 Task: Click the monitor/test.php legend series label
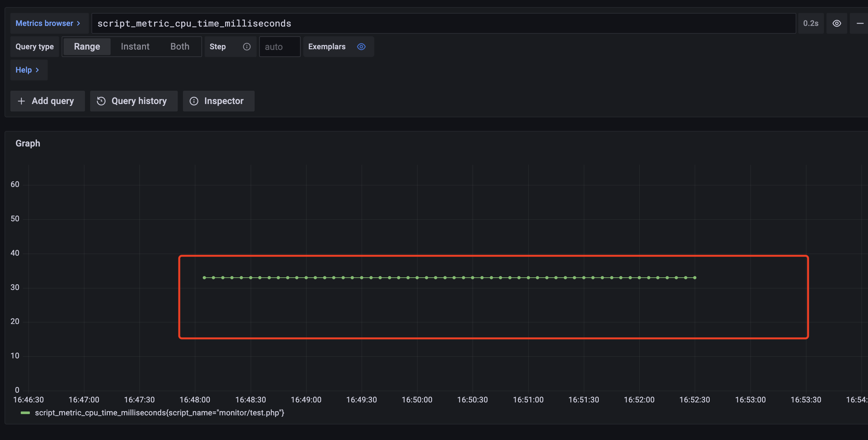pos(160,413)
